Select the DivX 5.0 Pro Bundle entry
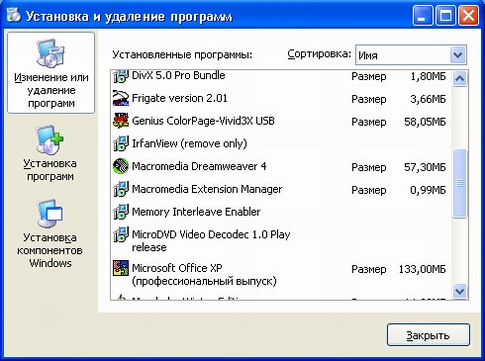 (281, 76)
